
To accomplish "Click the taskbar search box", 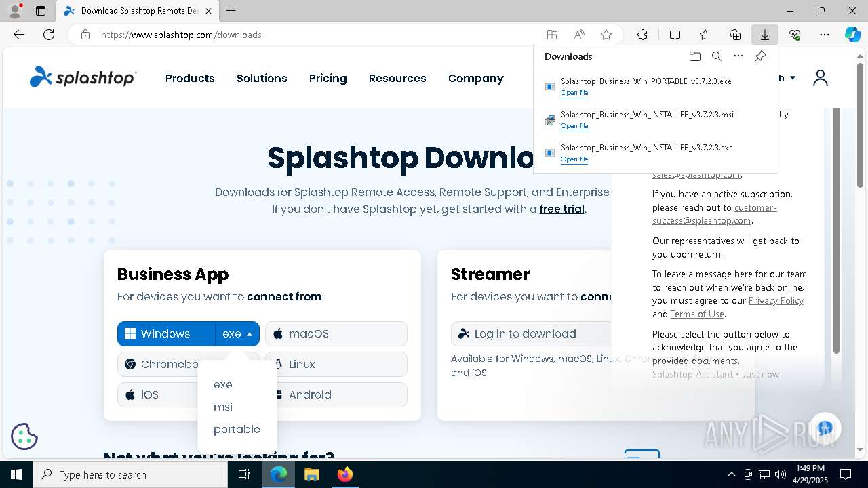I will click(130, 474).
